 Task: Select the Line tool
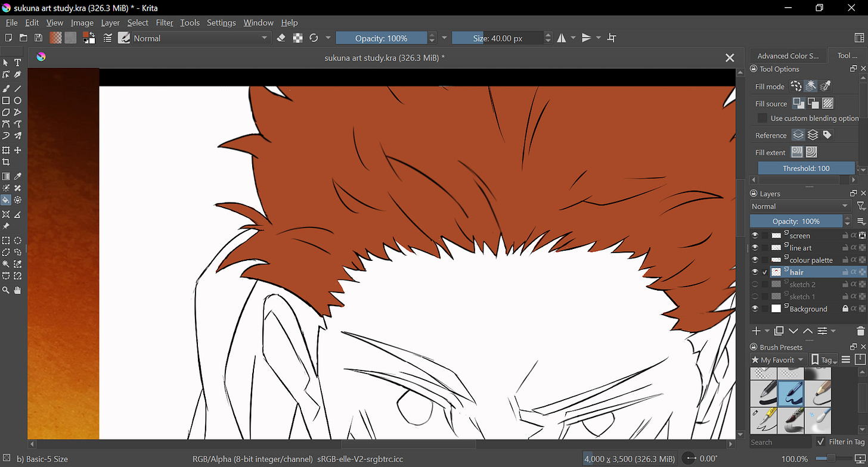pos(18,88)
